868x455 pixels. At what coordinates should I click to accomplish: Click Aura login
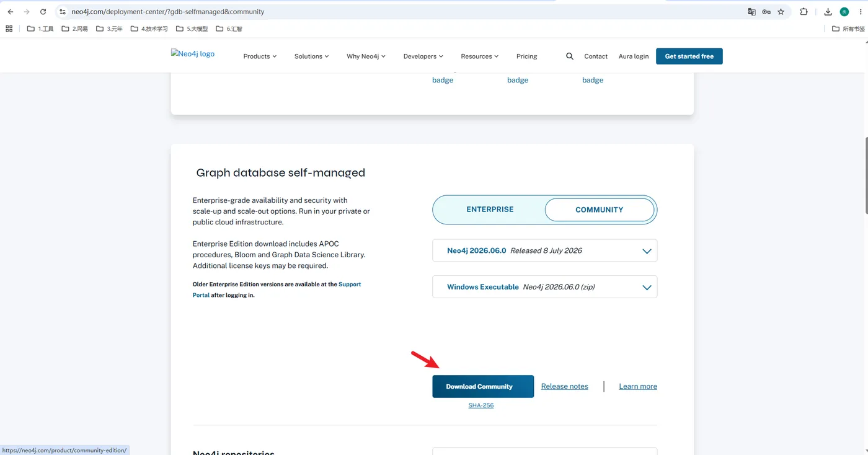[x=634, y=56]
